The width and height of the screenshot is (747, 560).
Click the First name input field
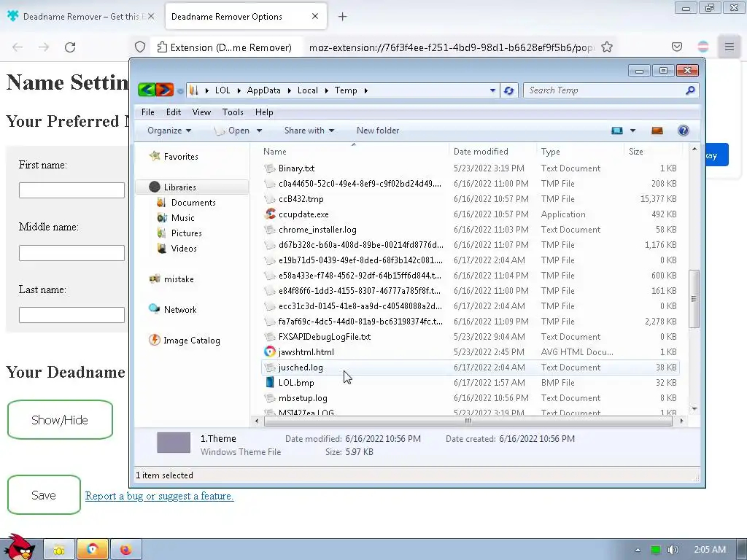(x=71, y=190)
